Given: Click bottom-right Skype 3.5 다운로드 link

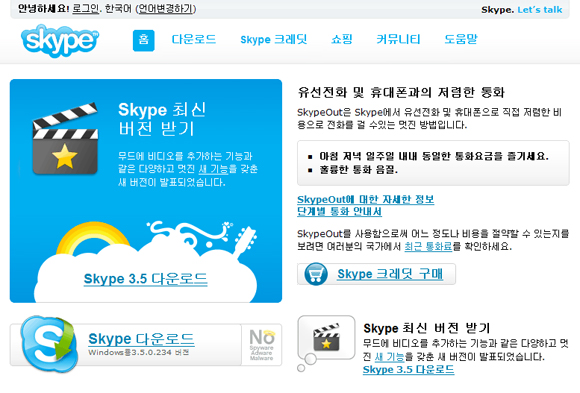Looking at the screenshot, I should coord(408,369).
